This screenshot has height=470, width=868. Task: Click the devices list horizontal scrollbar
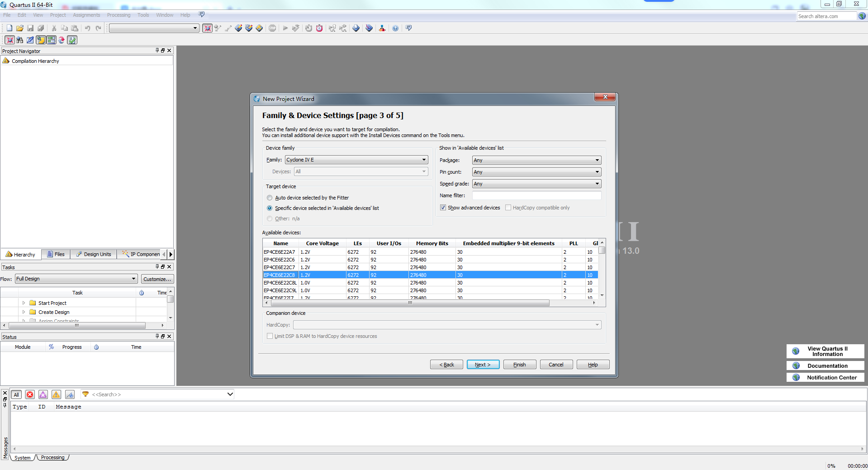[x=409, y=303]
